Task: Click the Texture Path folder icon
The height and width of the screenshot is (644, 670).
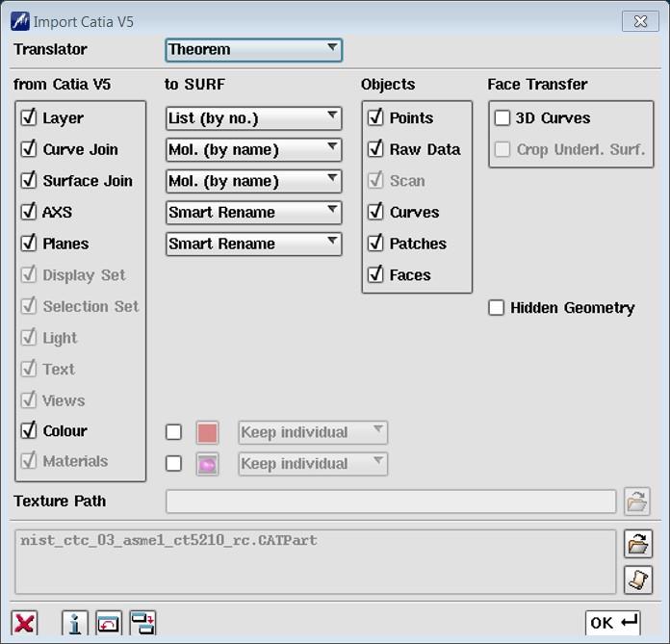Action: click(x=636, y=502)
